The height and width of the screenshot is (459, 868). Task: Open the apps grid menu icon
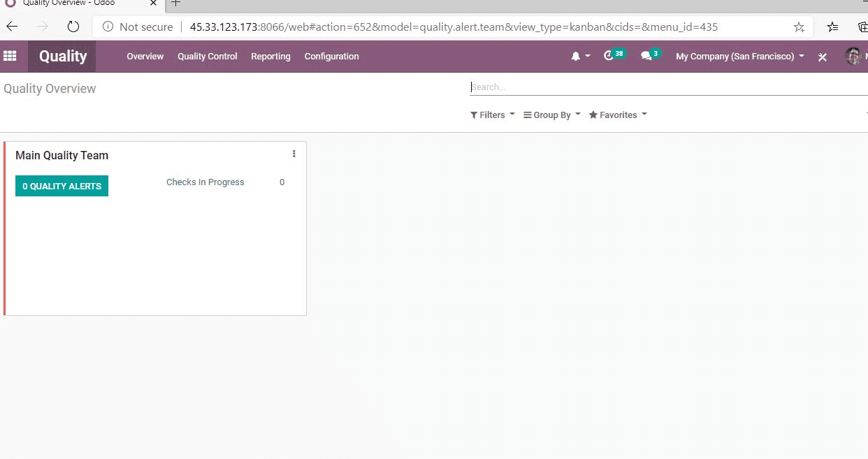tap(10, 56)
